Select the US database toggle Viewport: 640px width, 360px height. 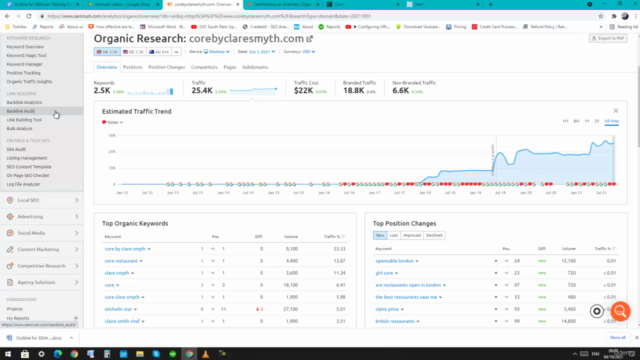click(x=133, y=52)
